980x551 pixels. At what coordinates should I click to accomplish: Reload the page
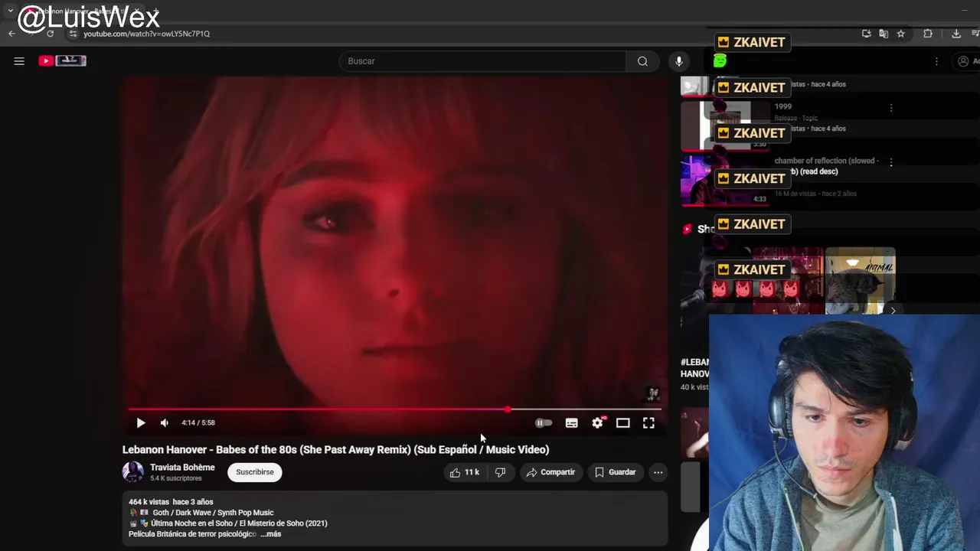tap(51, 34)
